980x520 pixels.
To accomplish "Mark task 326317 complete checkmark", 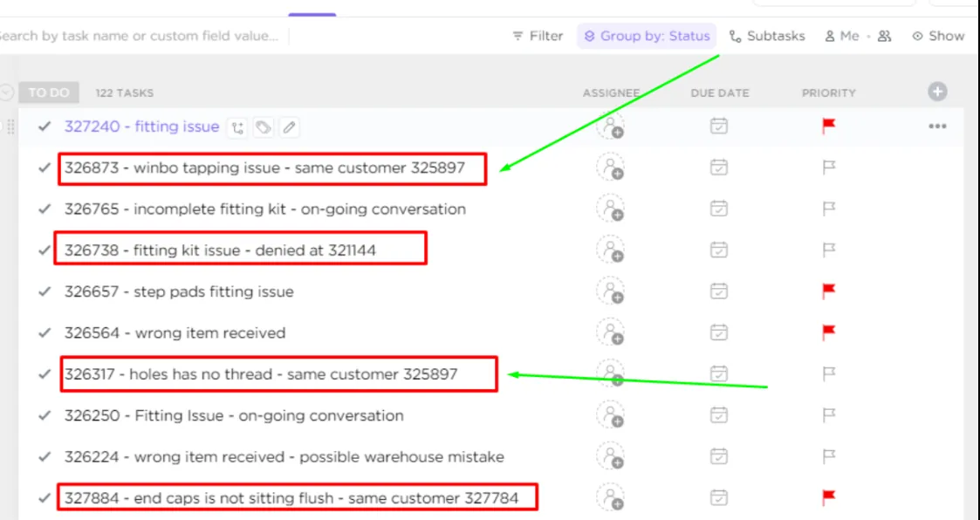I will click(44, 373).
